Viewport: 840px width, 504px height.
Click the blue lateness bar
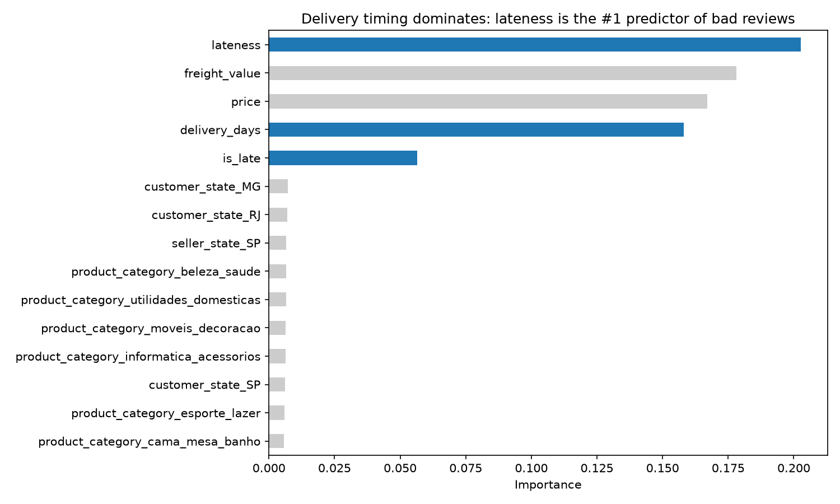[535, 45]
